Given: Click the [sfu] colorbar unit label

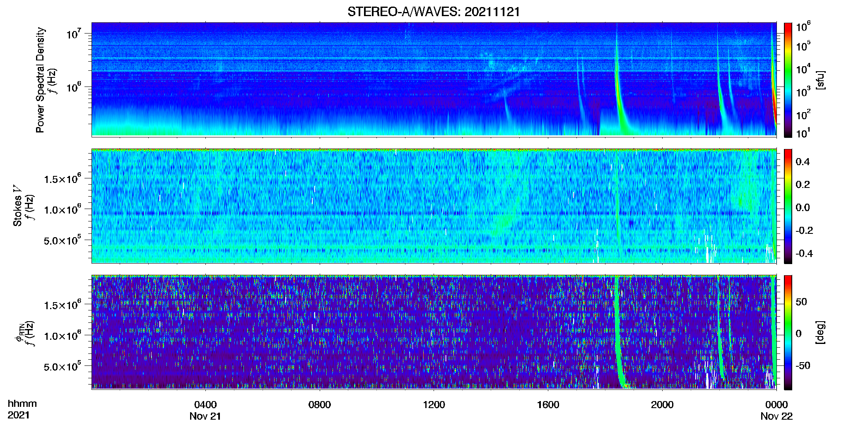Looking at the screenshot, I should pyautogui.click(x=821, y=80).
